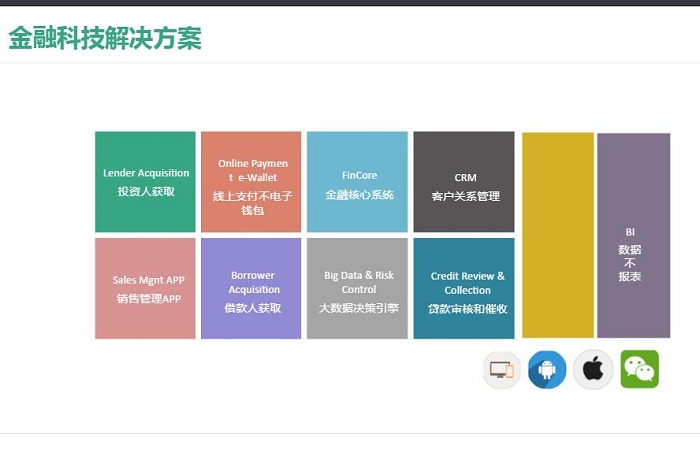Click the blank yellow vertical tile
The height and width of the screenshot is (460, 700).
coord(558,235)
